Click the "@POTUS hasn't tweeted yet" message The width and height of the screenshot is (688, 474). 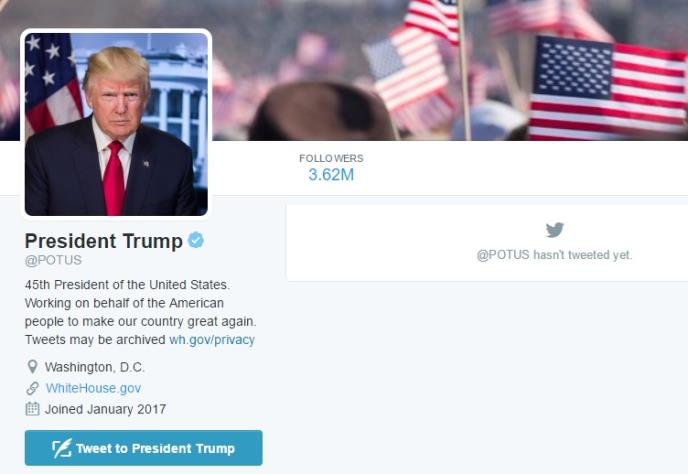point(554,255)
